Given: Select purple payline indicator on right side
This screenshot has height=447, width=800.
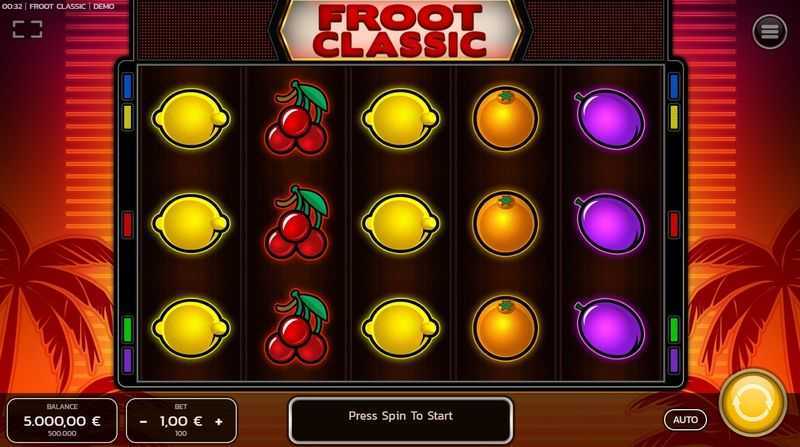Looking at the screenshot, I should pyautogui.click(x=673, y=360).
